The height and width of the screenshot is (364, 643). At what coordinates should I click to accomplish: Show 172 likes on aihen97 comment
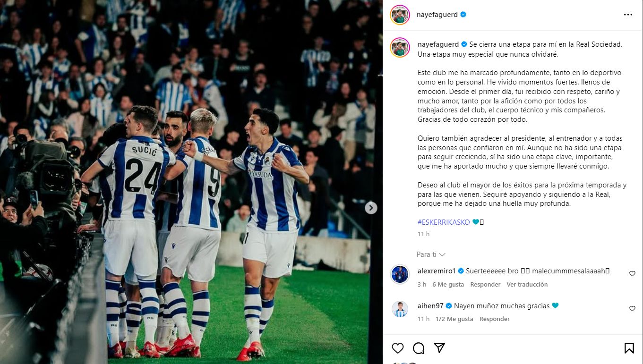(454, 319)
